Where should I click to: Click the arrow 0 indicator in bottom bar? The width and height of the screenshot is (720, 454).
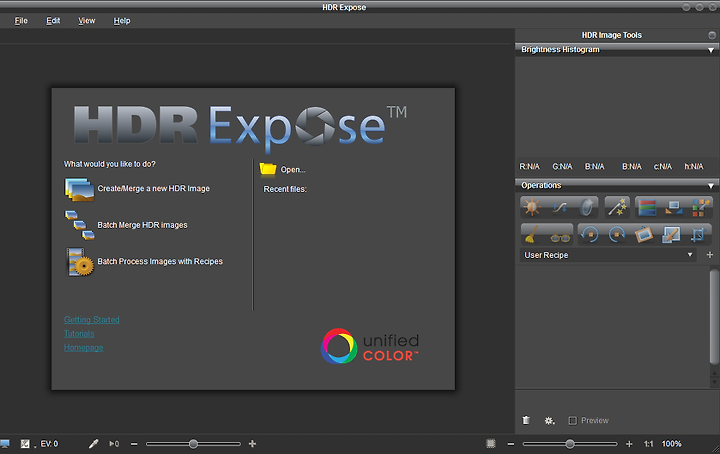(114, 444)
